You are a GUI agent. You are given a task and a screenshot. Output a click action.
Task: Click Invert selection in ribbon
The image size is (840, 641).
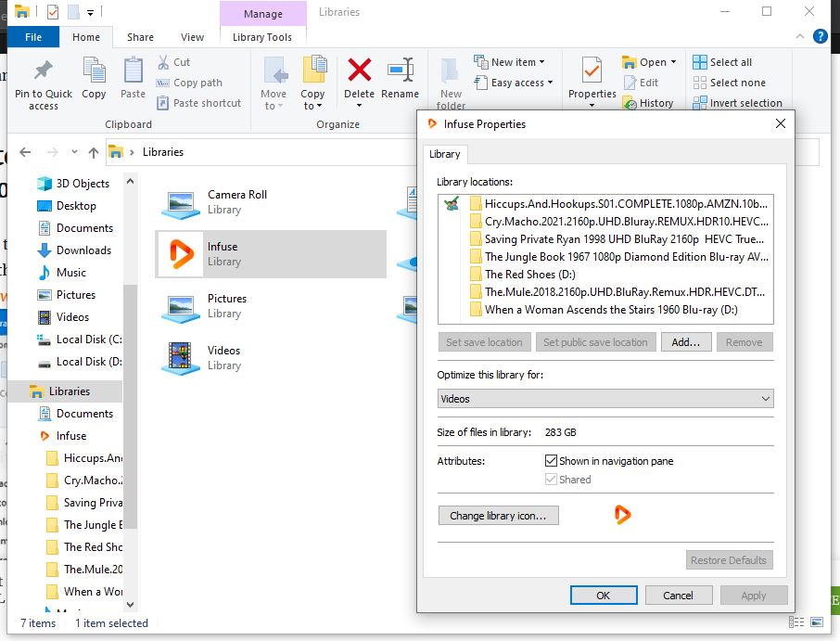tap(737, 103)
